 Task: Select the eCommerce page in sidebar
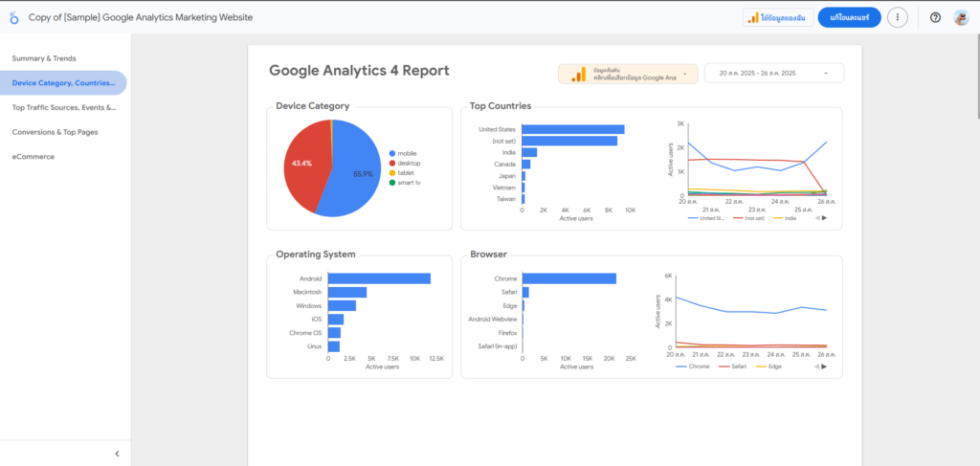coord(33,156)
